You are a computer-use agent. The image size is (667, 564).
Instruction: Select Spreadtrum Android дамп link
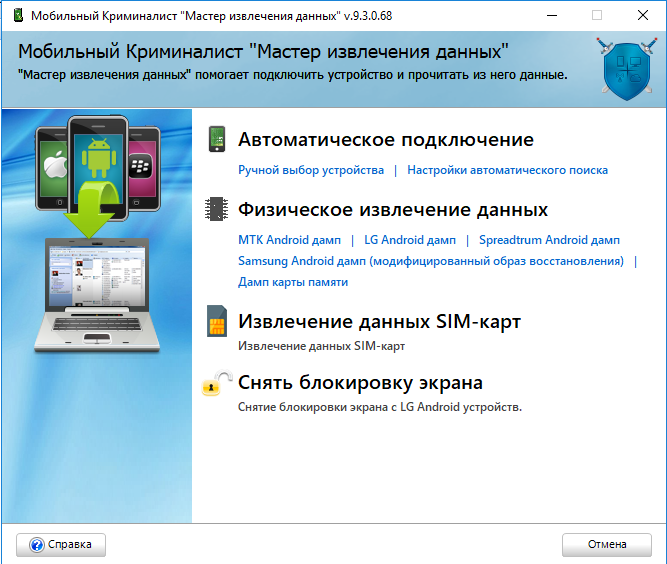point(549,240)
